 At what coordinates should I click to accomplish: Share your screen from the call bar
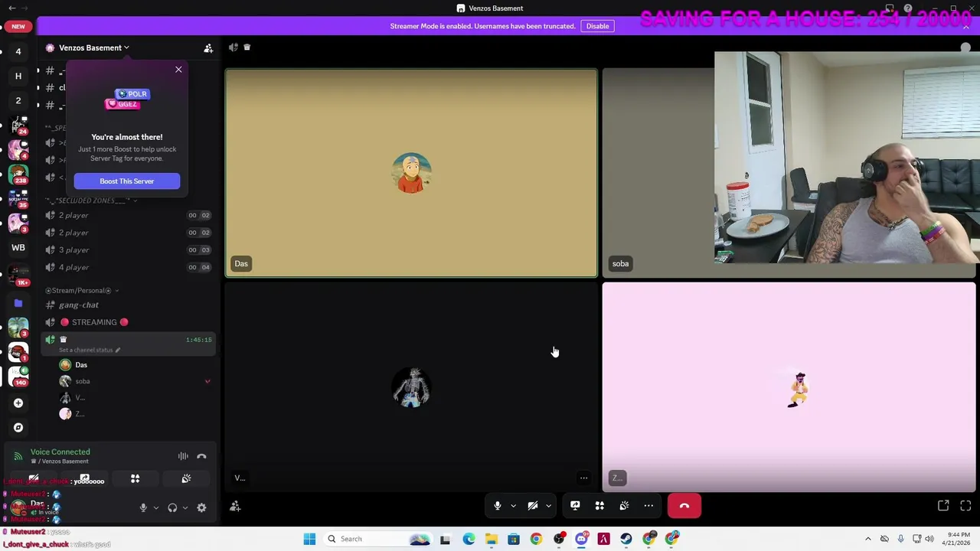pos(575,506)
